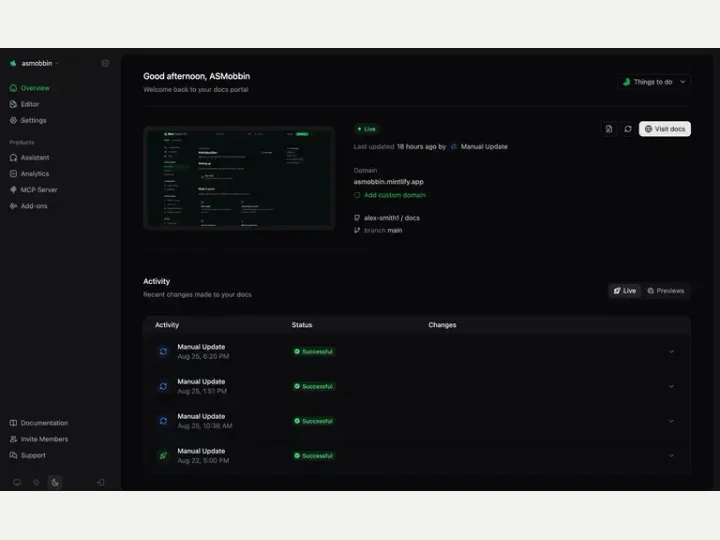Click the Settings gear icon

pyautogui.click(x=13, y=120)
